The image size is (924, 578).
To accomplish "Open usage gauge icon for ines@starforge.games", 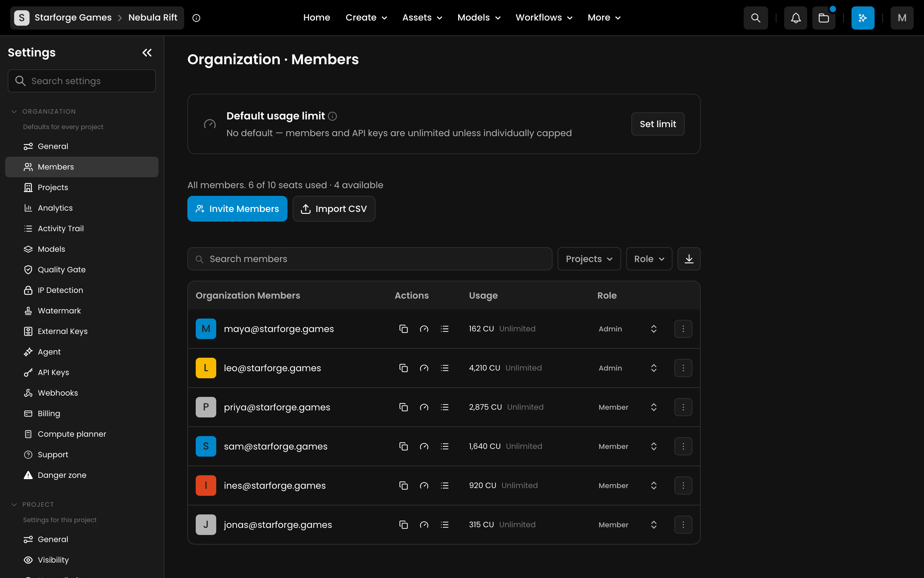I will tap(424, 486).
